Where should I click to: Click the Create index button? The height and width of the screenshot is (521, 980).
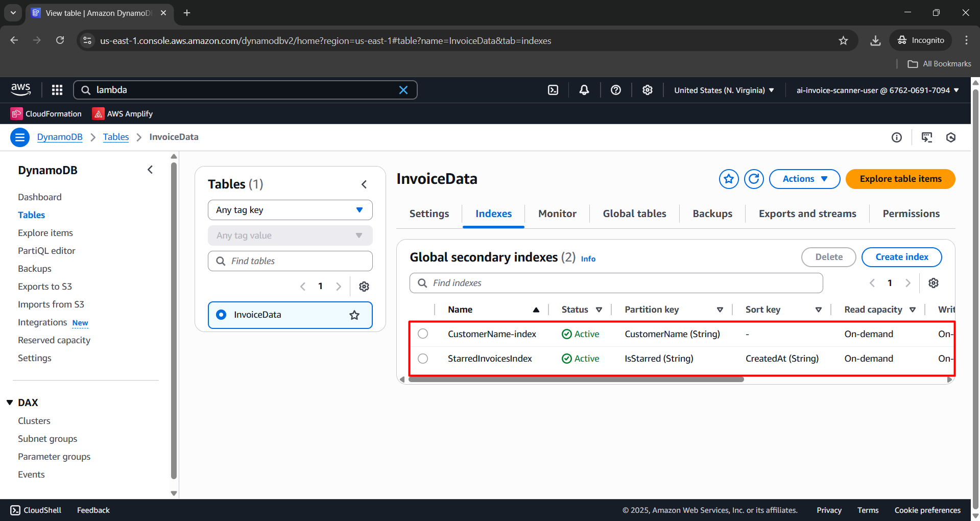tap(901, 257)
